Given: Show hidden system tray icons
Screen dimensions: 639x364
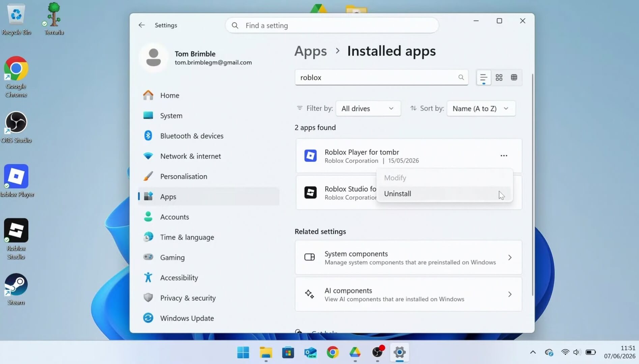Looking at the screenshot, I should point(533,353).
